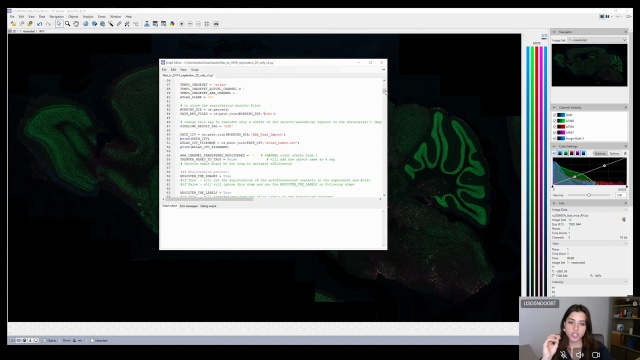Click the first circular playback toolbar icon
The width and height of the screenshot is (640, 360).
(182, 24)
